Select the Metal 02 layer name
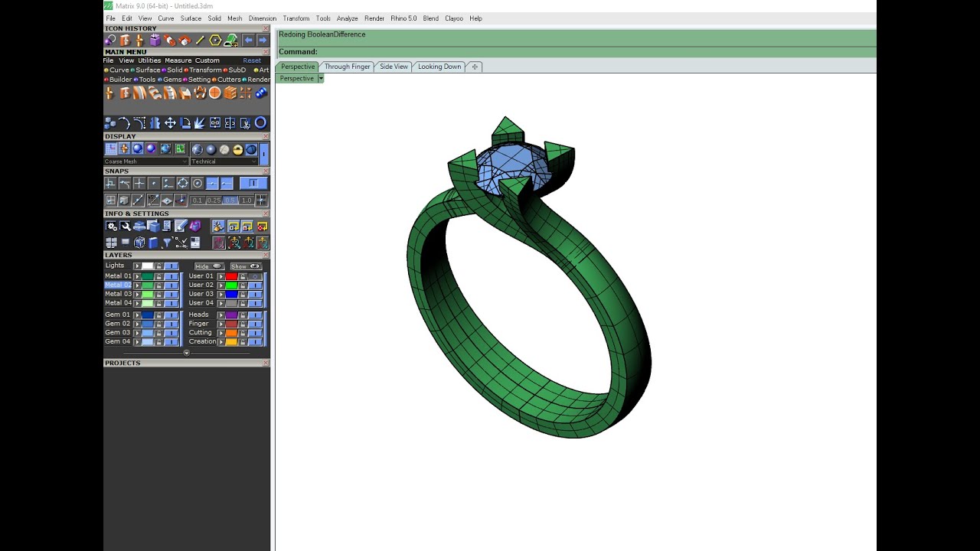 tap(118, 285)
